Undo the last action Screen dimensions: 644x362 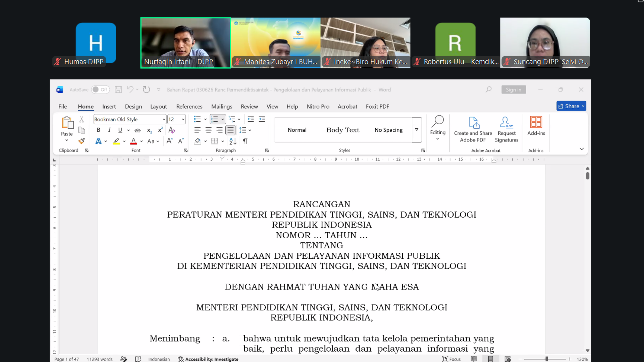(130, 89)
